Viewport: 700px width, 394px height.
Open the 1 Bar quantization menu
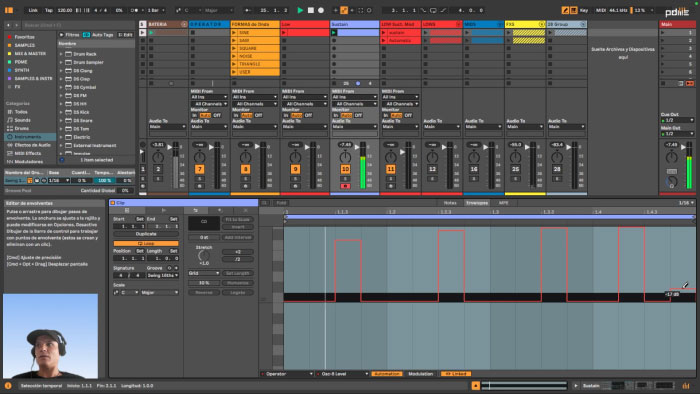[156, 10]
